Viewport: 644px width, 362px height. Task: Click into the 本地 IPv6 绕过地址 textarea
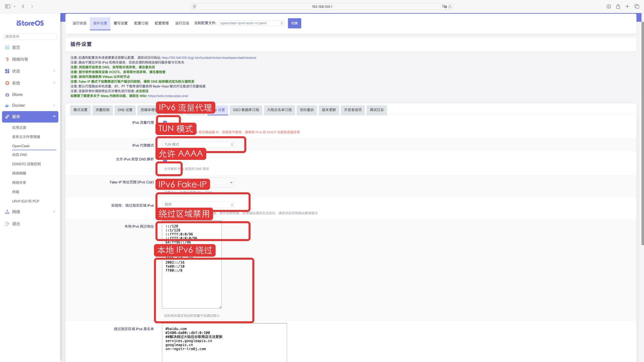click(192, 264)
